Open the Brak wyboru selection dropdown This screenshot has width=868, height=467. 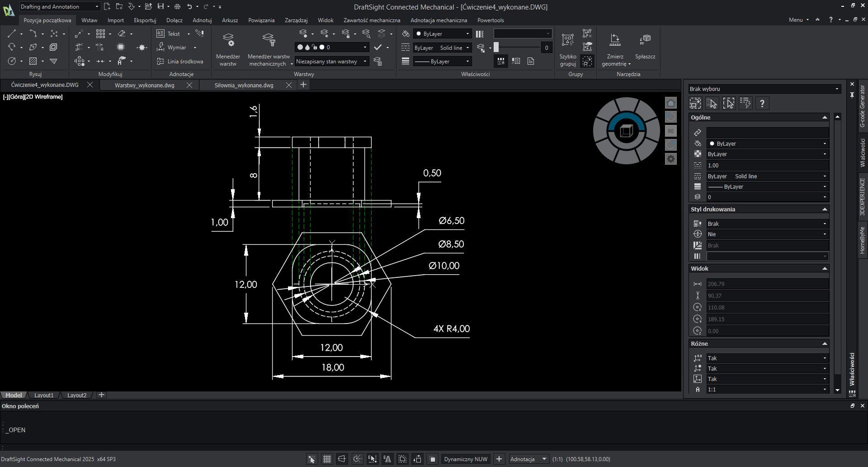tap(764, 89)
